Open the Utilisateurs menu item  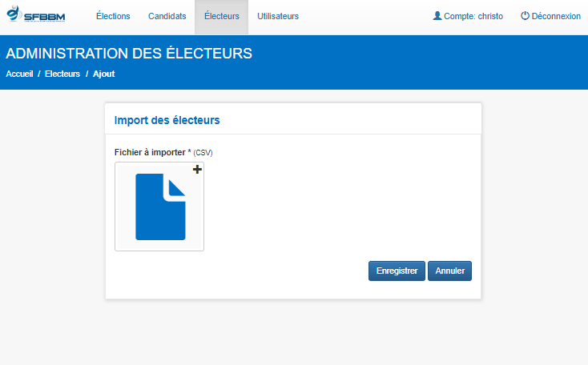coord(278,16)
